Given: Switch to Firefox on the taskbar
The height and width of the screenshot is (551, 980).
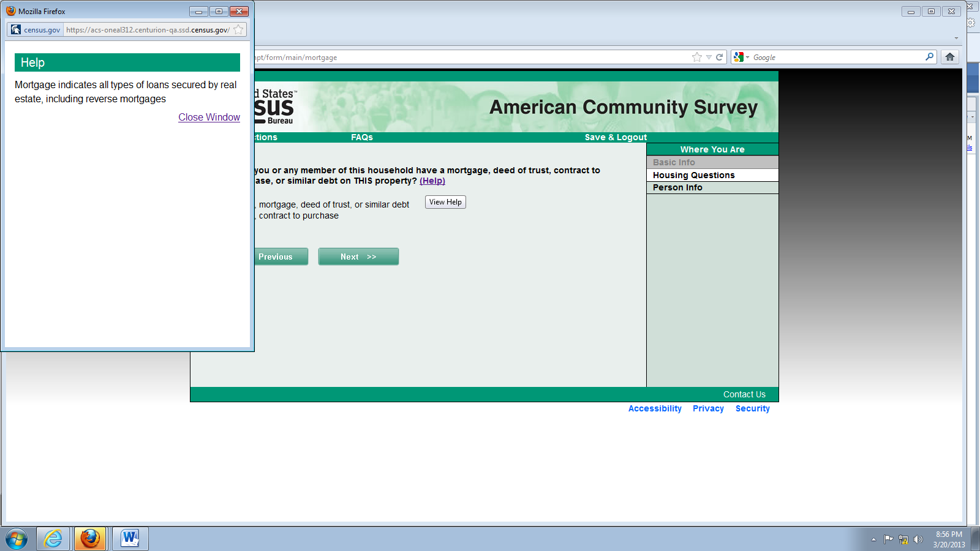Looking at the screenshot, I should (90, 539).
